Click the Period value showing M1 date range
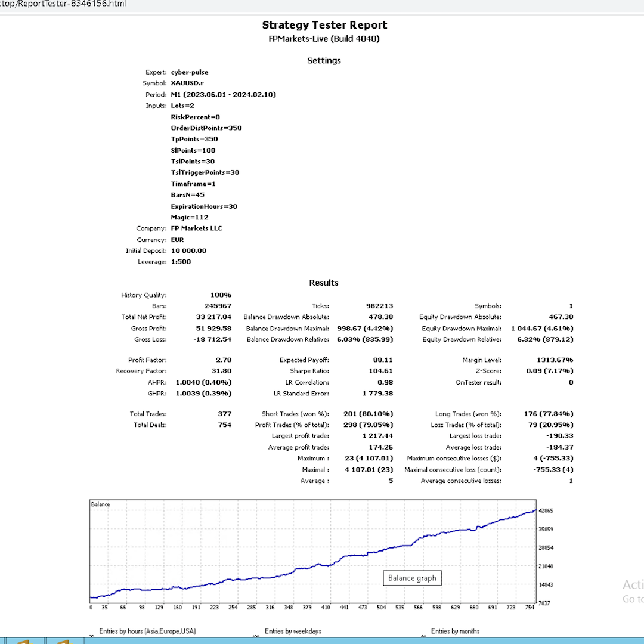644x644 pixels. pyautogui.click(x=224, y=94)
